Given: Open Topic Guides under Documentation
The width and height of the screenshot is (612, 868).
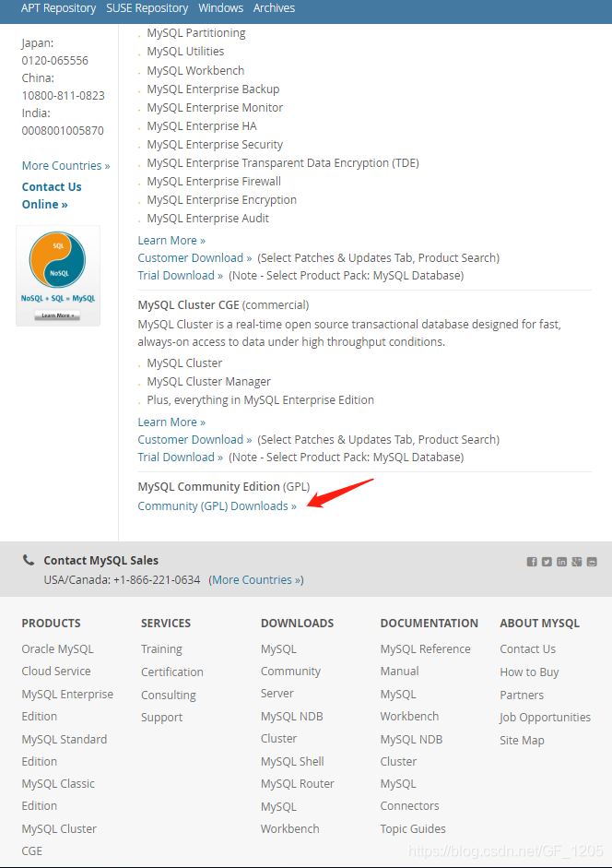Looking at the screenshot, I should click(413, 828).
